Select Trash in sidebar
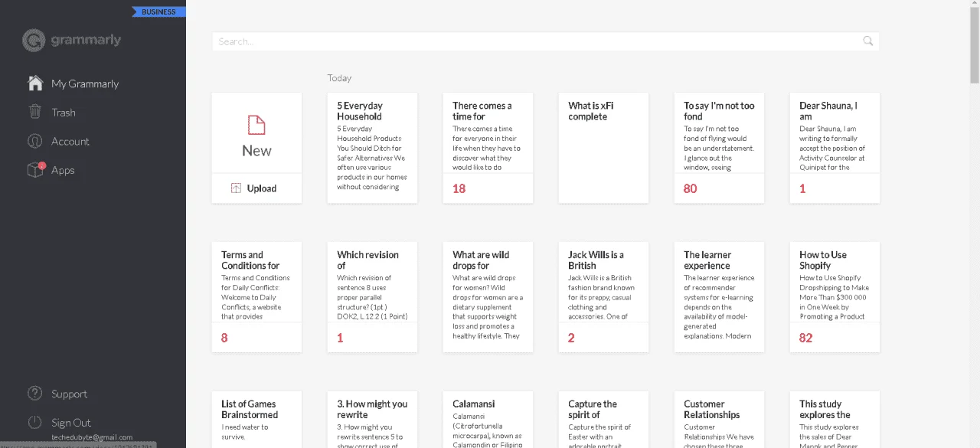This screenshot has width=980, height=448. point(64,113)
